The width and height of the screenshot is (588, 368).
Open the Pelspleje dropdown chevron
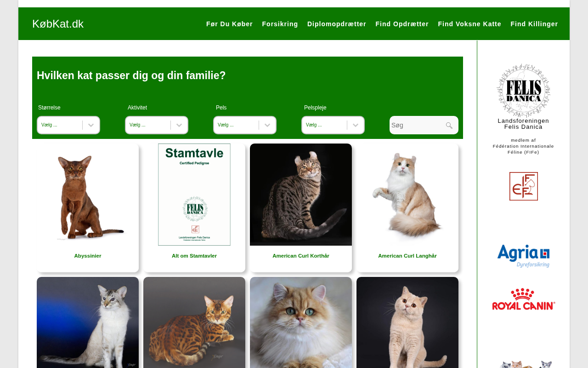[x=356, y=125]
